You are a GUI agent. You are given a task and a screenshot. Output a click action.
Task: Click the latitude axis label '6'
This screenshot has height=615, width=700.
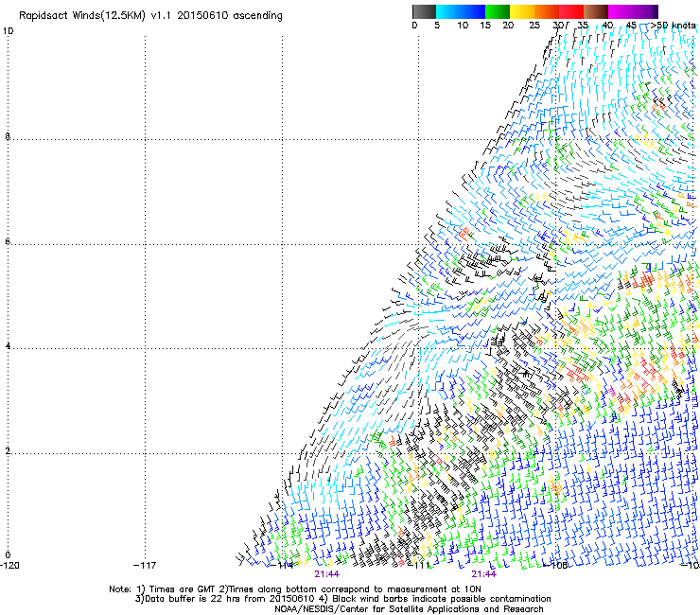tap(8, 241)
